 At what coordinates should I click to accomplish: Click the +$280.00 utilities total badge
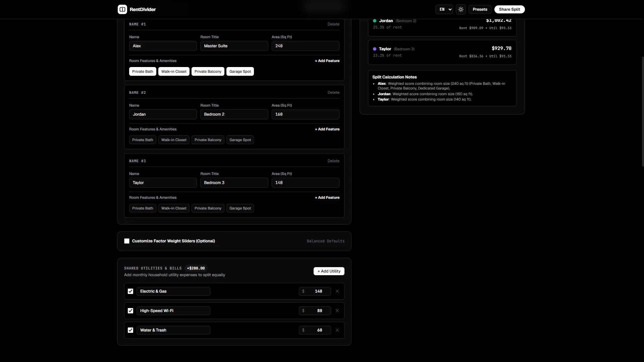tap(196, 268)
